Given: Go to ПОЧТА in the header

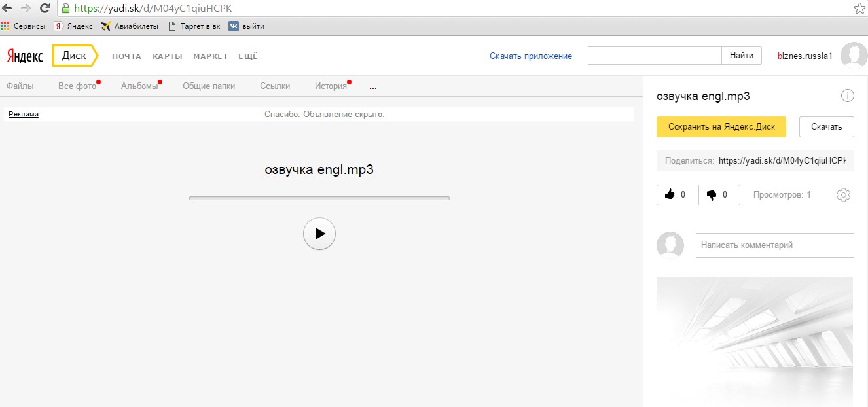Looking at the screenshot, I should click(x=126, y=56).
